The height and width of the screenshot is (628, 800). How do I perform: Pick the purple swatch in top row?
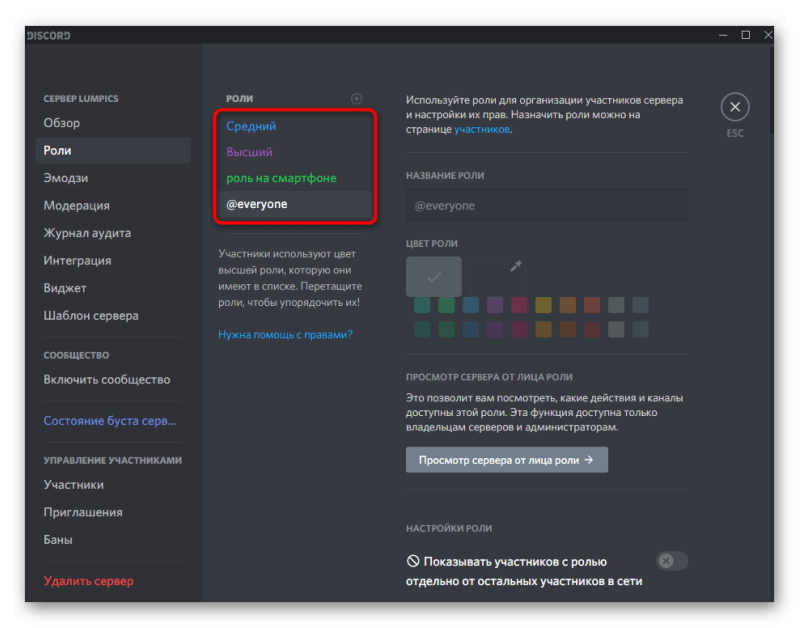click(495, 305)
